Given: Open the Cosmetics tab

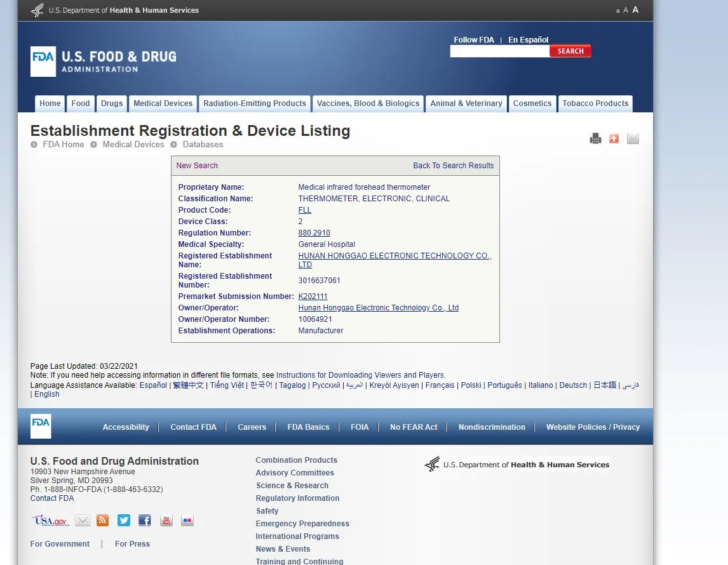Looking at the screenshot, I should (532, 103).
